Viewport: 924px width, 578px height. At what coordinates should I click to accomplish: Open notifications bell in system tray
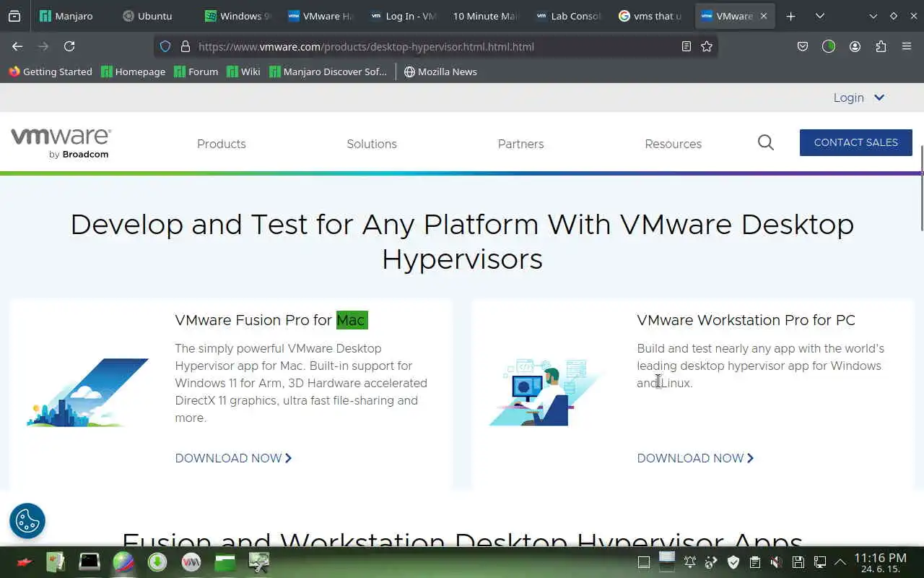[x=690, y=562]
